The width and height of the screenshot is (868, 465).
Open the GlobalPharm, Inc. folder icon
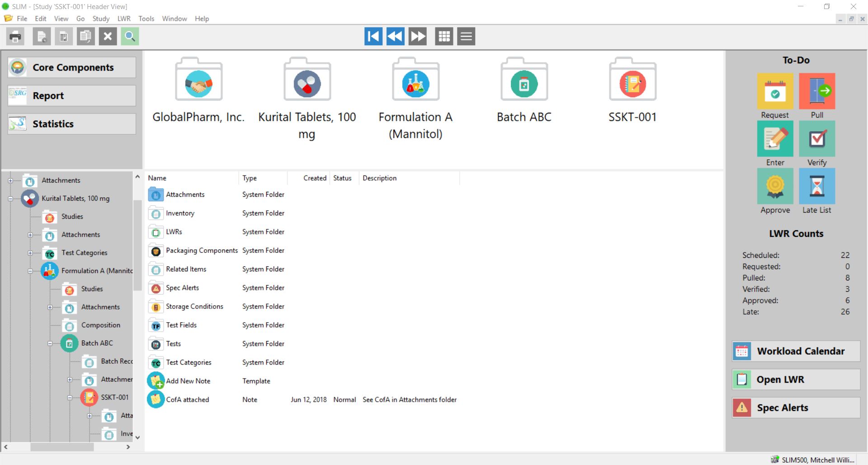pyautogui.click(x=199, y=79)
